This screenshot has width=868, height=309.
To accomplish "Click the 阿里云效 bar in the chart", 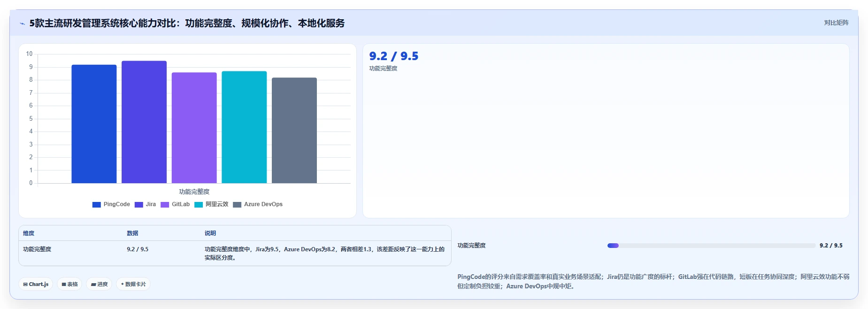I will click(x=244, y=127).
